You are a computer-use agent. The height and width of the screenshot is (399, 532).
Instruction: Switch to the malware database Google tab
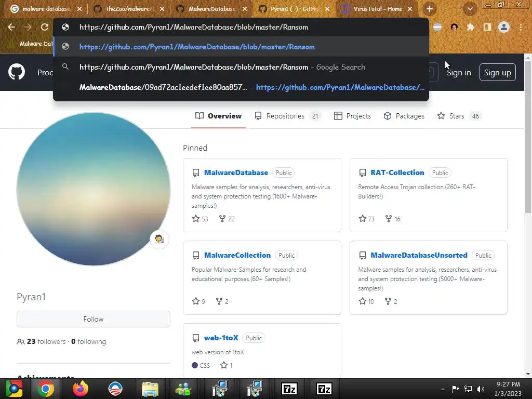point(46,9)
